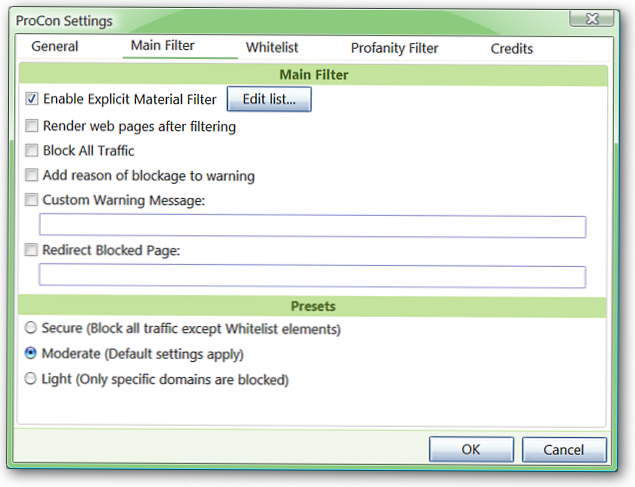Enable Render web pages after filtering
This screenshot has width=635, height=487.
point(32,126)
